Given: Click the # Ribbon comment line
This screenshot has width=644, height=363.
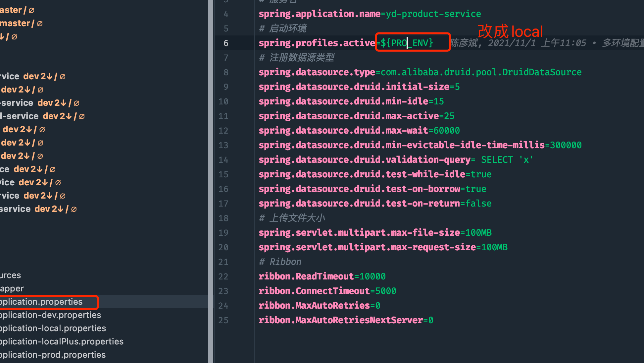Looking at the screenshot, I should 280,262.
